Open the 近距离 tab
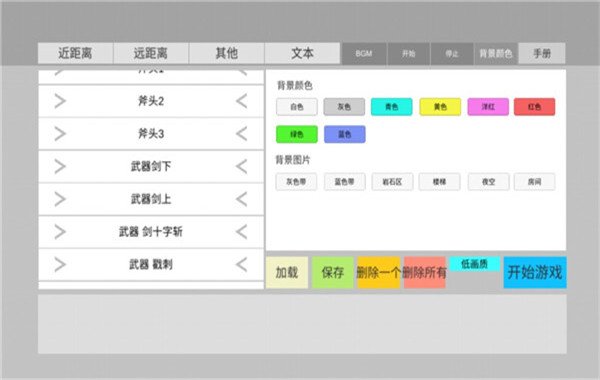 click(75, 53)
